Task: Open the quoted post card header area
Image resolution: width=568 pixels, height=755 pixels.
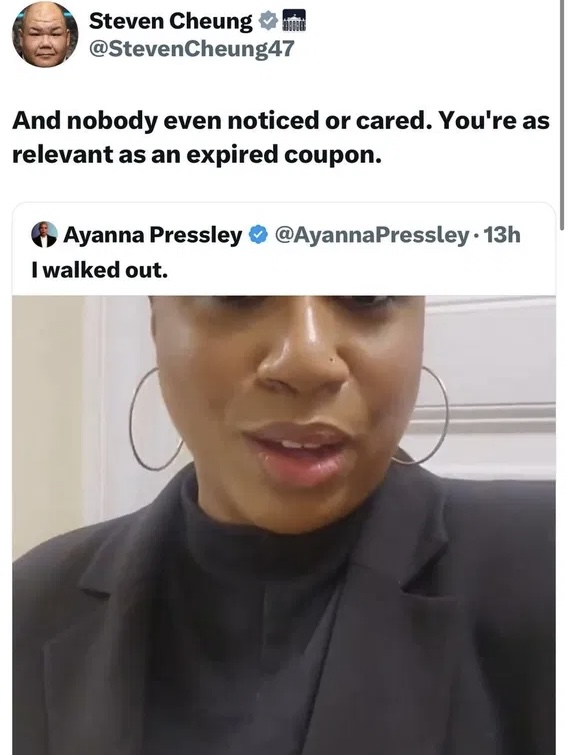Action: coord(284,249)
